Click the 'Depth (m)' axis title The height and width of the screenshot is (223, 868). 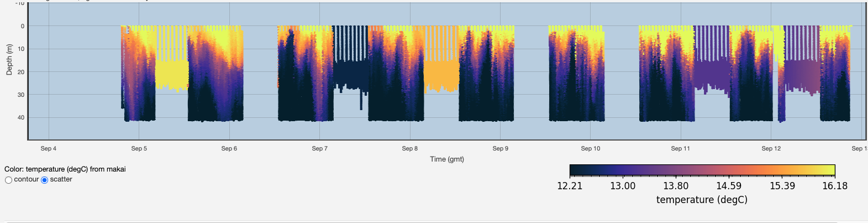(9, 59)
